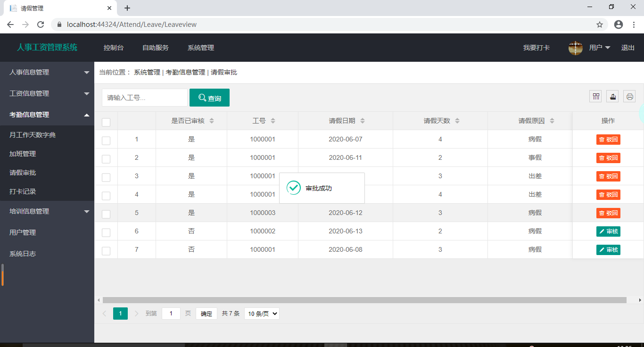Open 用户管理 in sidebar
644x347 pixels.
click(x=47, y=232)
